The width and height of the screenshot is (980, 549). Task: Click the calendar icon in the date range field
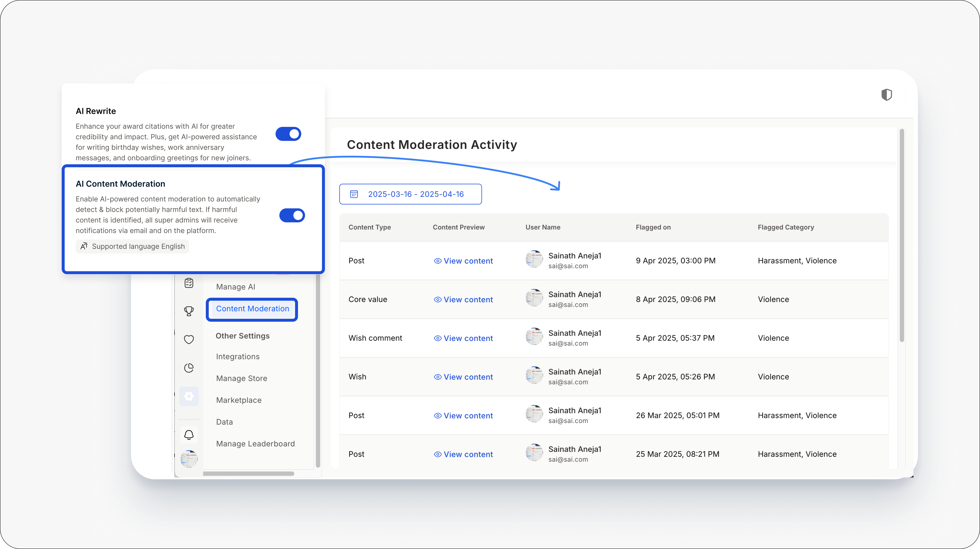pyautogui.click(x=354, y=194)
